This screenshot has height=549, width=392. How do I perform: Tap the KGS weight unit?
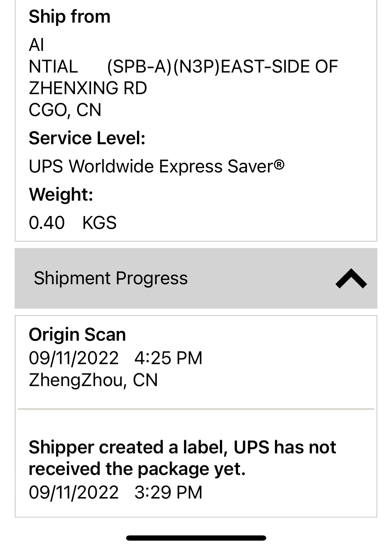coord(99,223)
